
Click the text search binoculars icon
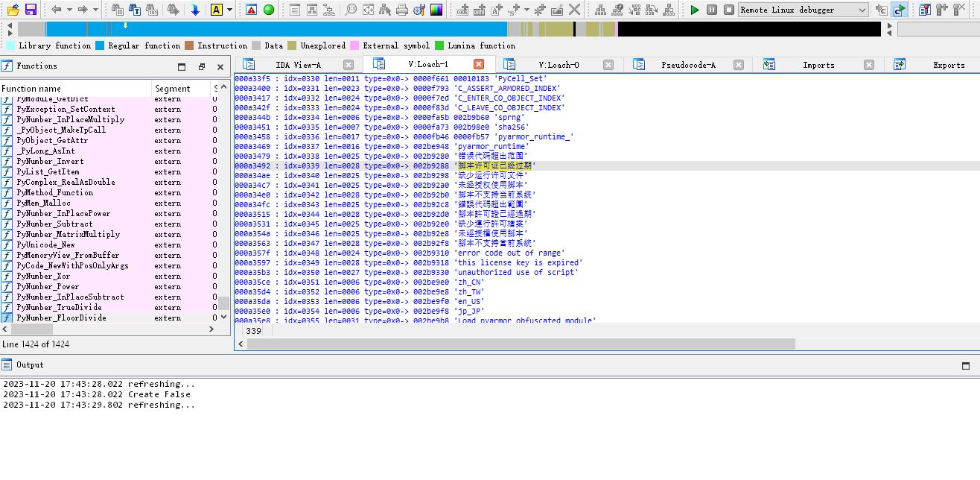[x=135, y=10]
